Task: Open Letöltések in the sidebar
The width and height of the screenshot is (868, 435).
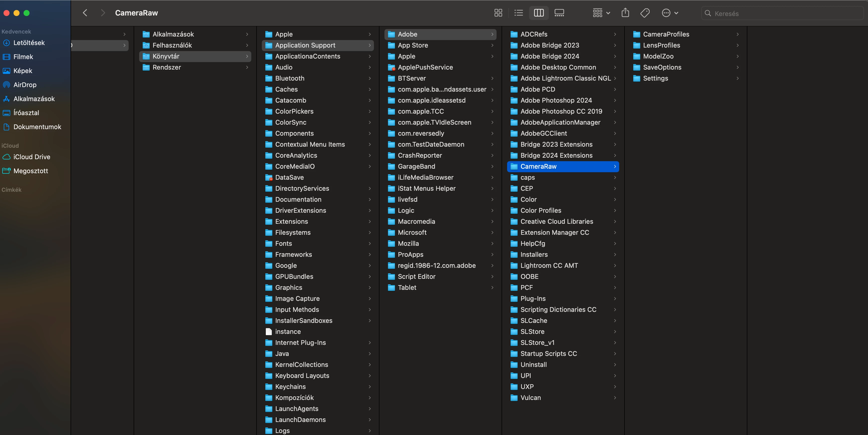Action: click(x=29, y=43)
